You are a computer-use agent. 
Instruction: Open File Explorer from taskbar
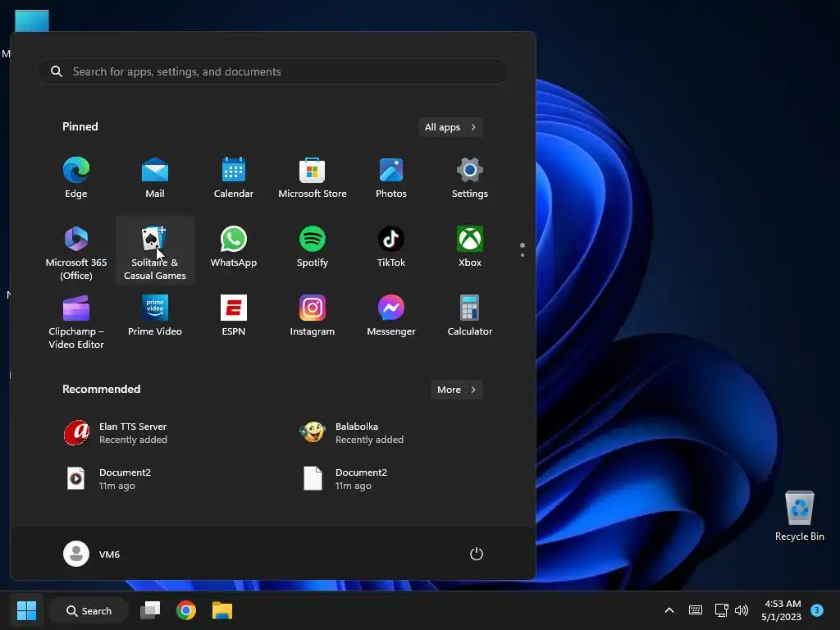click(x=222, y=610)
